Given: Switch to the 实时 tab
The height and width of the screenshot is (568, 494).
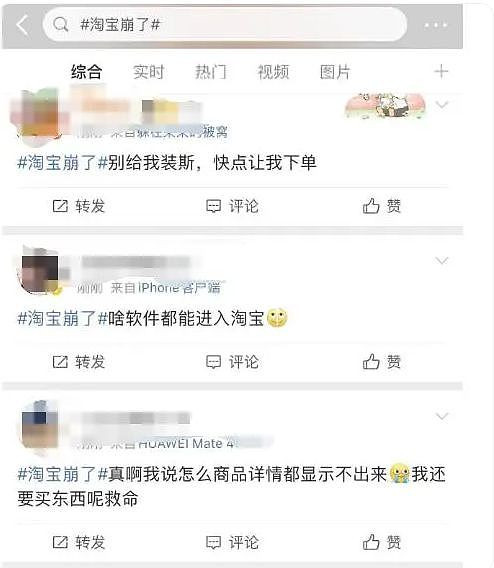Looking at the screenshot, I should (x=148, y=72).
